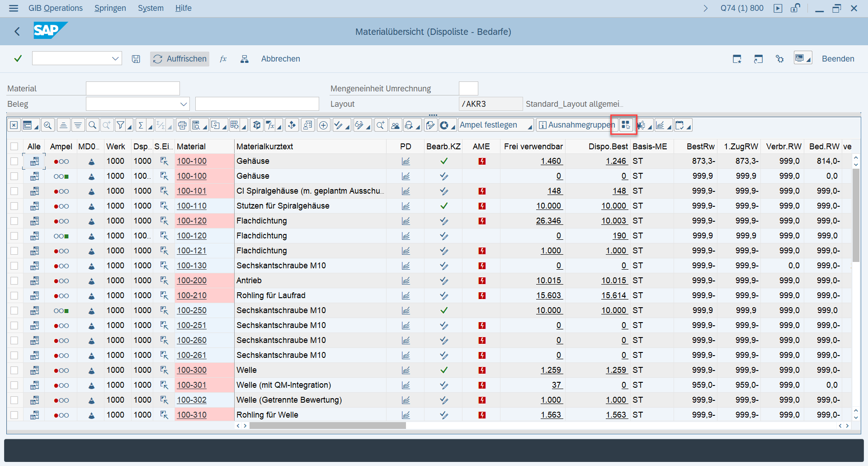This screenshot has height=466, width=868.
Task: Click the filter funnel icon in toolbar
Action: coord(120,125)
